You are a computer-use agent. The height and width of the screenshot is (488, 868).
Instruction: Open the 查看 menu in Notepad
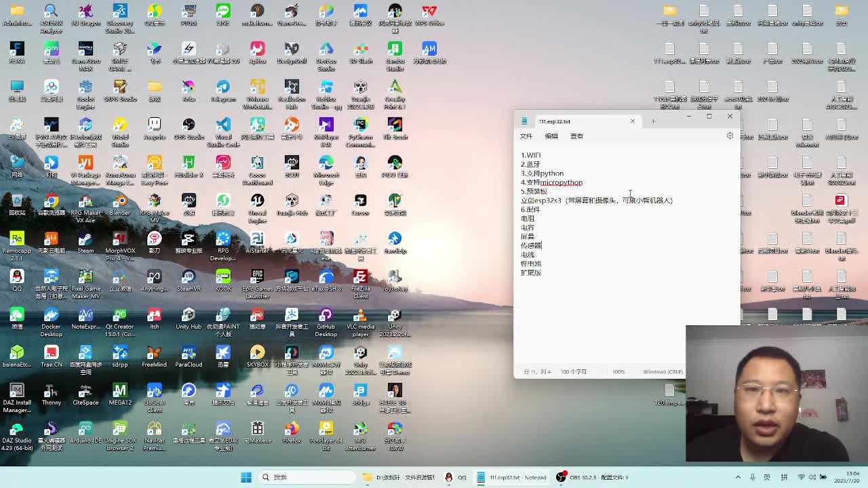(x=576, y=136)
